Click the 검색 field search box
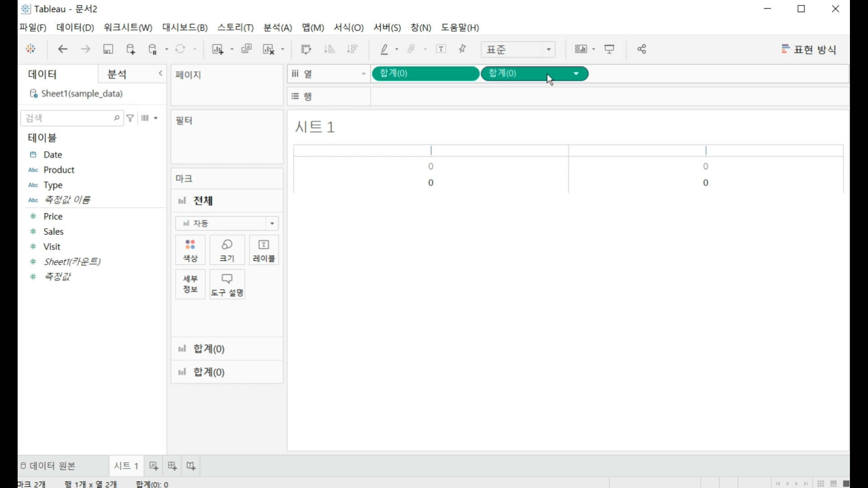868x488 pixels. pyautogui.click(x=68, y=118)
